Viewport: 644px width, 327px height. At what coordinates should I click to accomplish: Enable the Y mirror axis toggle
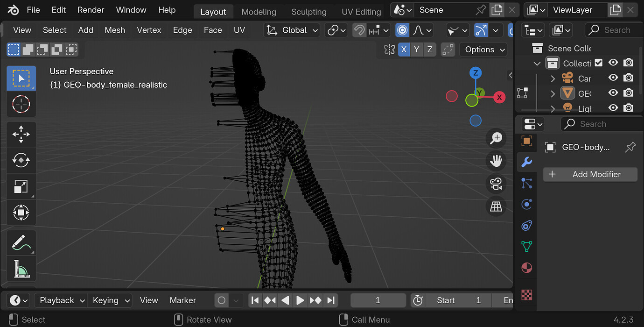(x=417, y=50)
